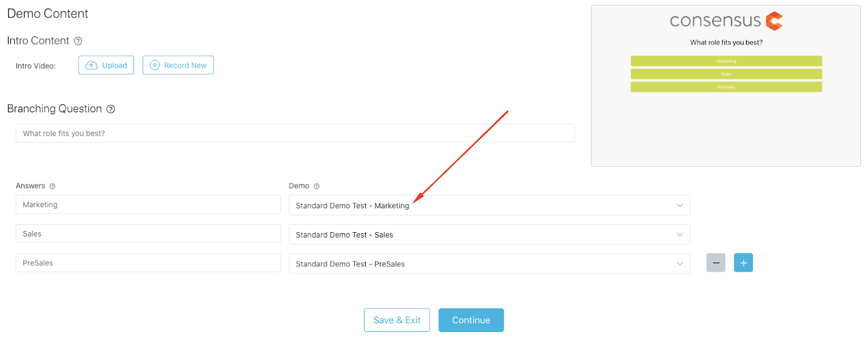Select the PreSales bar in preview panel
This screenshot has width=868, height=339.
726,87
